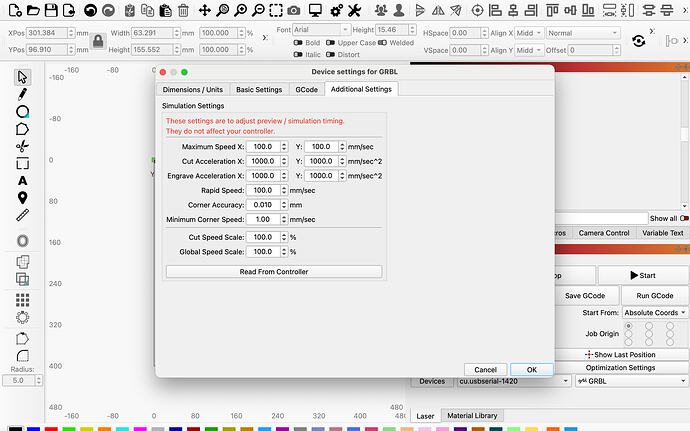Click the lock aspect ratio padlock
The height and width of the screenshot is (431, 690).
click(98, 41)
